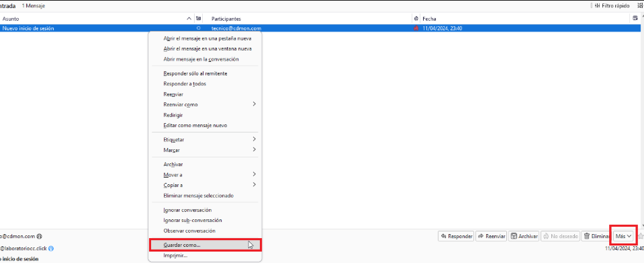Screen dimensions: 644x263
Task: Select 'Reenviar' in the context menu
Action: coord(205,94)
